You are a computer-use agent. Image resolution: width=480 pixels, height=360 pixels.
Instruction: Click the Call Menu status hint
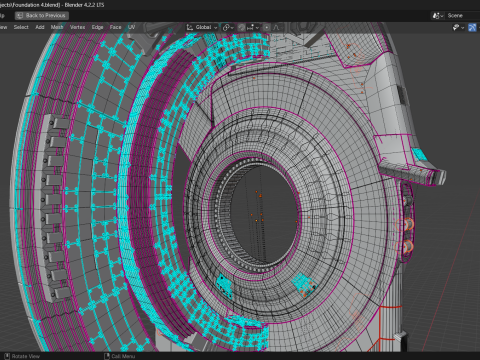[x=119, y=356]
